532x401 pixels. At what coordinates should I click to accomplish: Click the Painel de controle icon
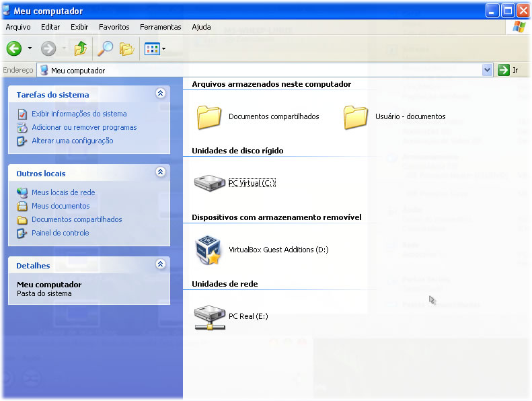click(x=22, y=233)
